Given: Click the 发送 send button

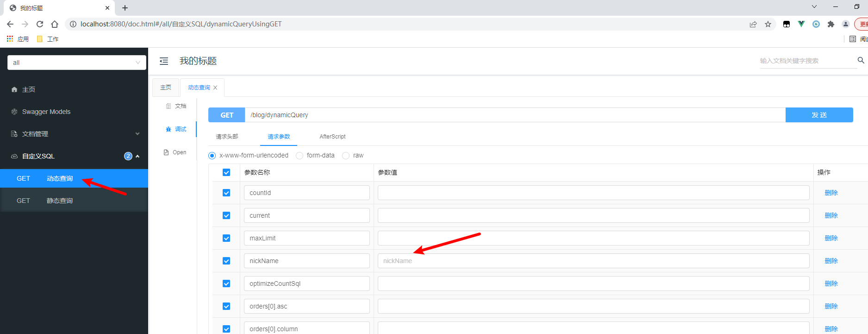Looking at the screenshot, I should [x=819, y=115].
